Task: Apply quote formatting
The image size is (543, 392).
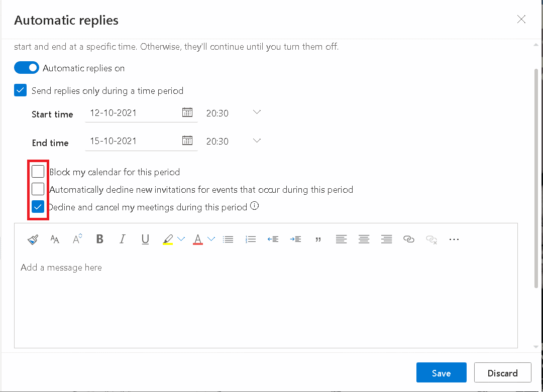Action: [x=318, y=240]
